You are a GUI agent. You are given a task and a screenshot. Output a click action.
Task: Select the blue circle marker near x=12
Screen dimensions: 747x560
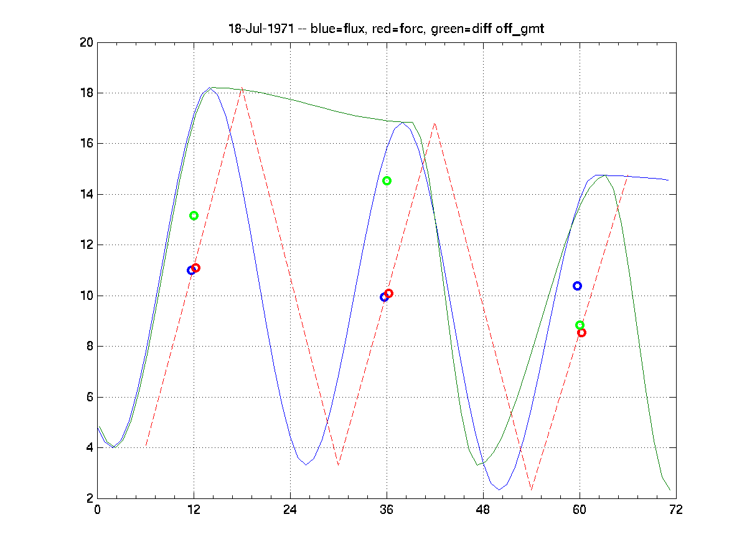(x=191, y=270)
